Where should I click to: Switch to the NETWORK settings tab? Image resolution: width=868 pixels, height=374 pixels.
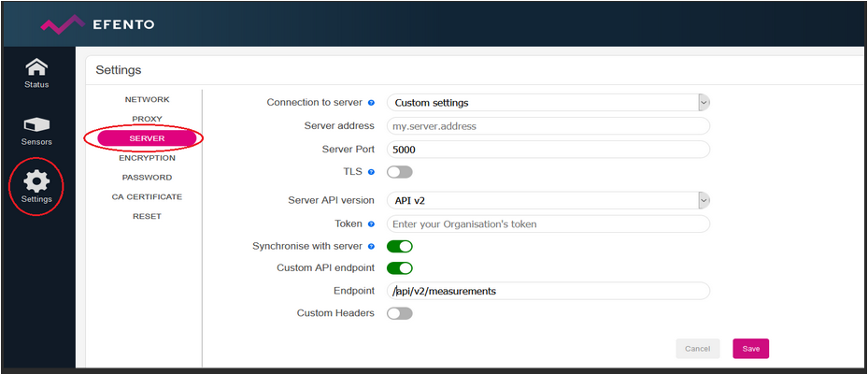tap(147, 99)
